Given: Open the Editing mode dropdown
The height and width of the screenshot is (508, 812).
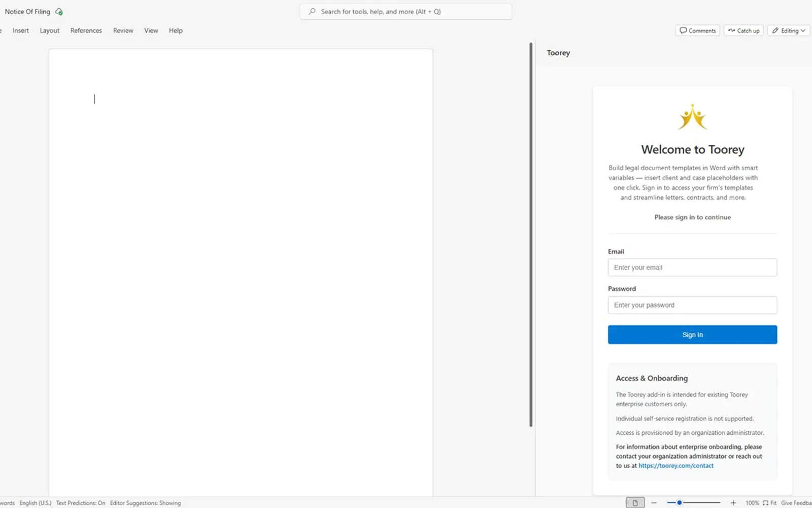Looking at the screenshot, I should coord(789,30).
